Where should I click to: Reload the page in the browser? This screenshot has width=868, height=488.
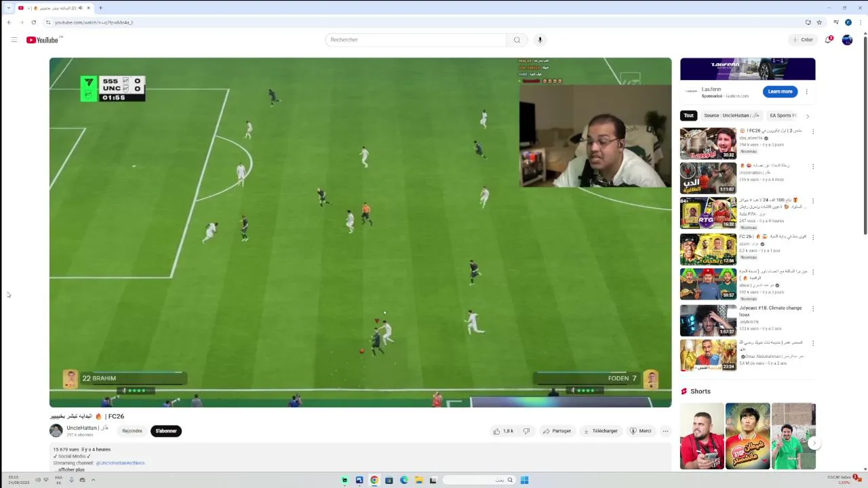[x=33, y=22]
